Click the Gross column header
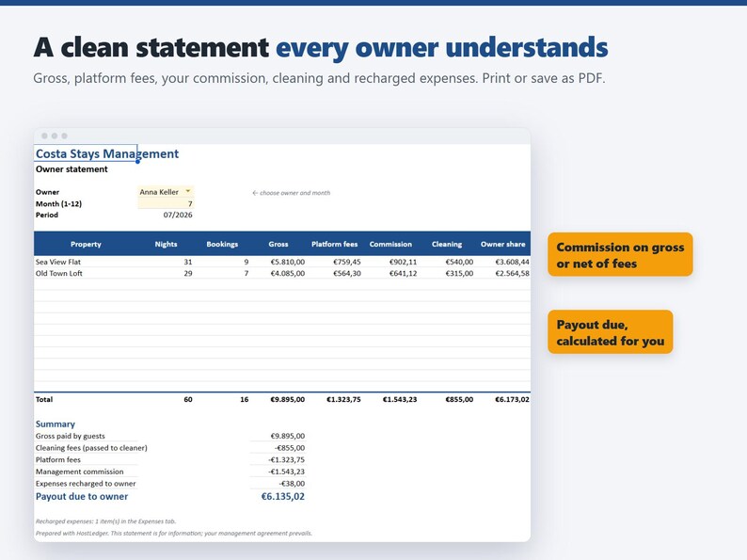Viewport: 747px width, 560px height. pos(278,244)
